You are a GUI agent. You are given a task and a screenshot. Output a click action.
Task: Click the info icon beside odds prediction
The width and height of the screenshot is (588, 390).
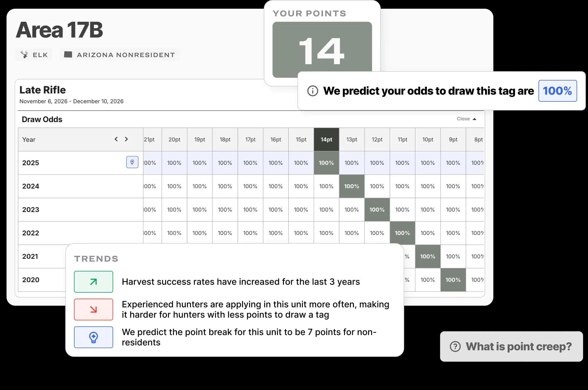[312, 91]
